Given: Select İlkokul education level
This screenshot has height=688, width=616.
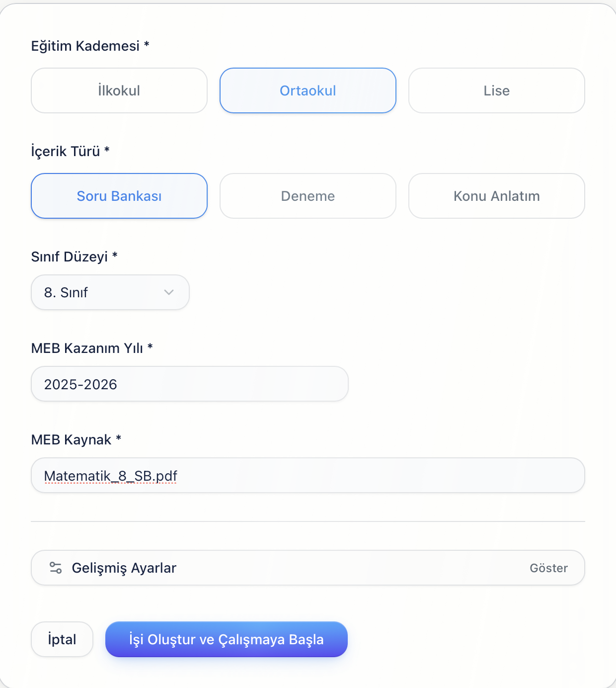Looking at the screenshot, I should pos(119,90).
